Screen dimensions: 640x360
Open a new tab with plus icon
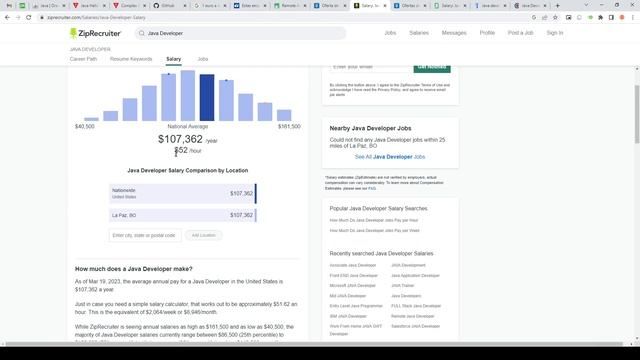tap(558, 6)
